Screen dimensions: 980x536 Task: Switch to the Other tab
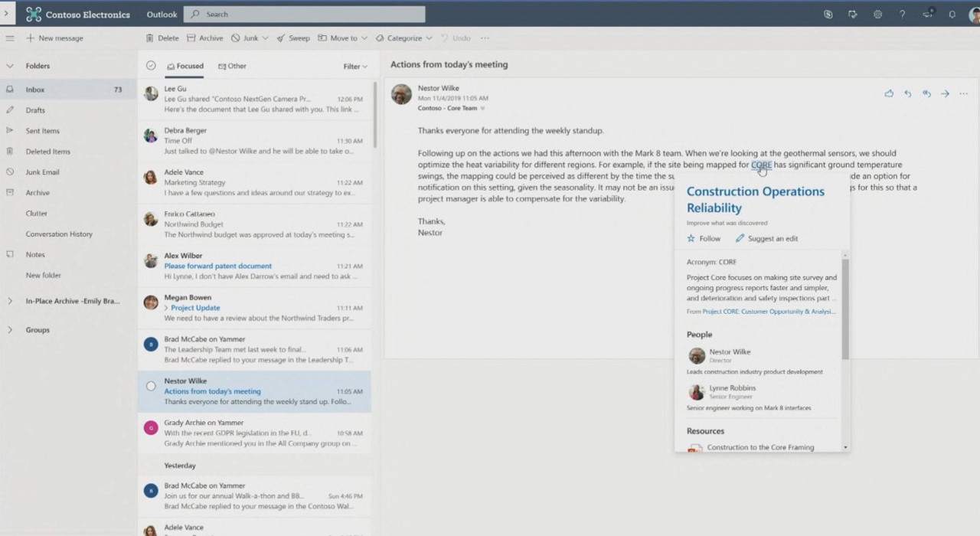[232, 66]
